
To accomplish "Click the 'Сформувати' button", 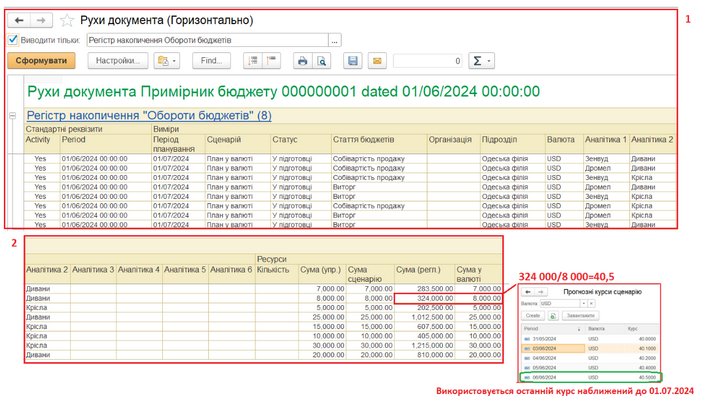I will 44,61.
